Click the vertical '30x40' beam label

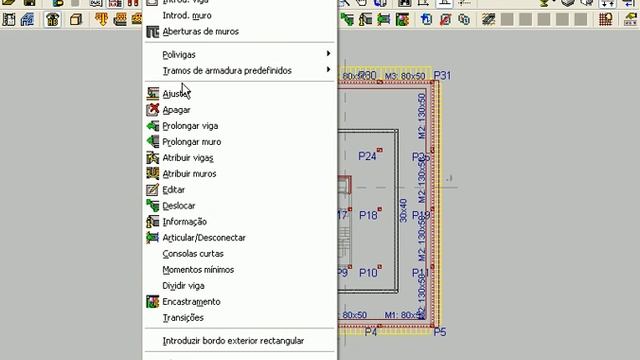(x=403, y=211)
